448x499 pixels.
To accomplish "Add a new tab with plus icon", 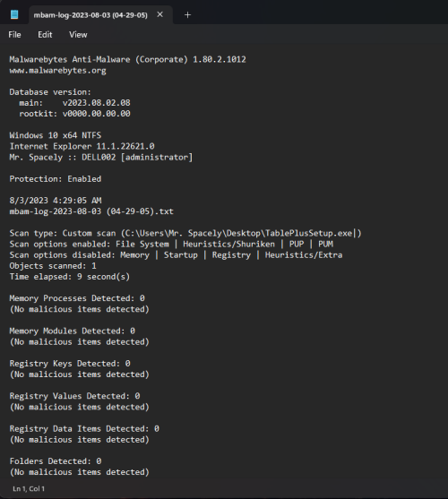I will coord(187,15).
